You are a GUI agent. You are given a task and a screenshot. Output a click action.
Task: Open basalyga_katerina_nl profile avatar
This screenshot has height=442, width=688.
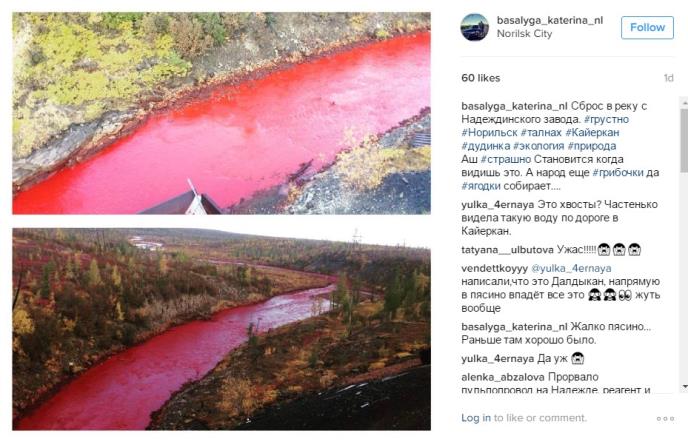click(x=474, y=27)
